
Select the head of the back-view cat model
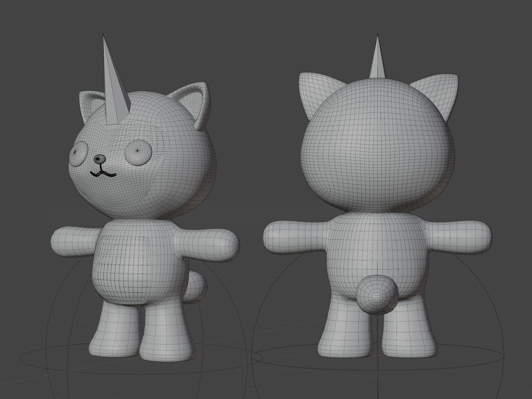coord(378,146)
